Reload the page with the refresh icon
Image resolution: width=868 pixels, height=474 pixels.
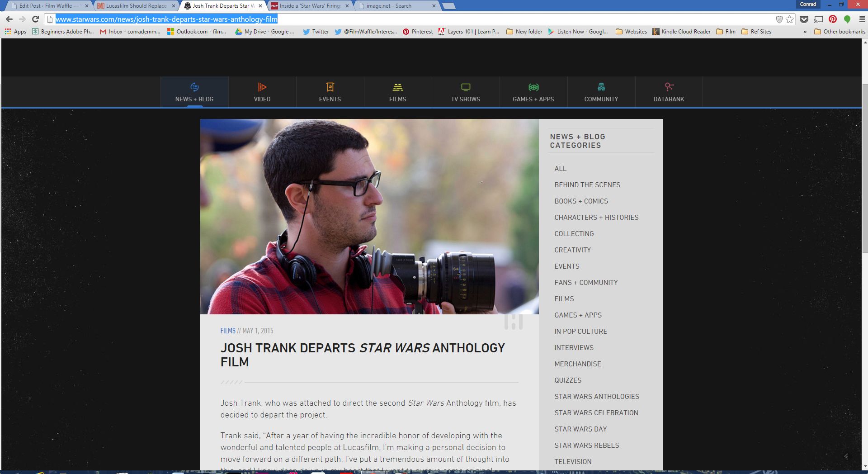(36, 19)
